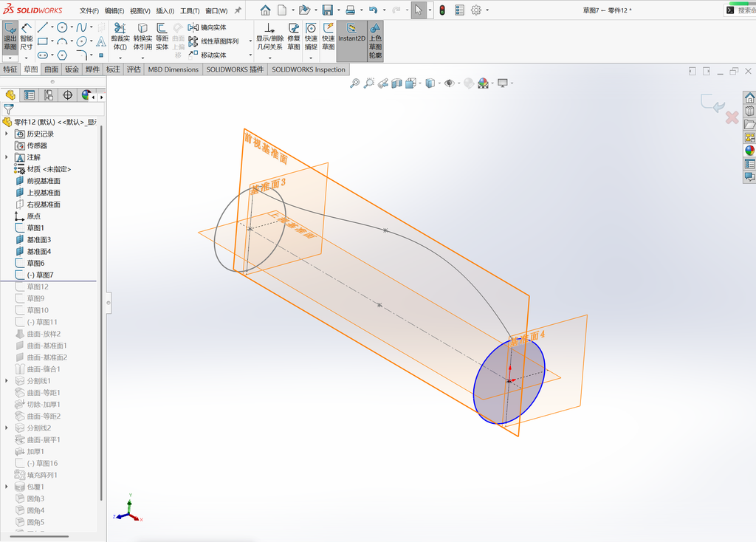Open the Undo dropdown arrow

pyautogui.click(x=384, y=10)
